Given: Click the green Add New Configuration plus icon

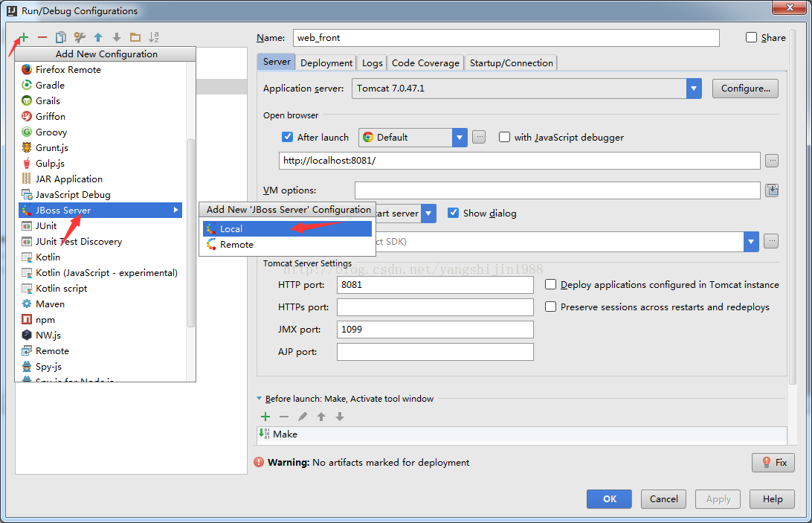Looking at the screenshot, I should (23, 37).
